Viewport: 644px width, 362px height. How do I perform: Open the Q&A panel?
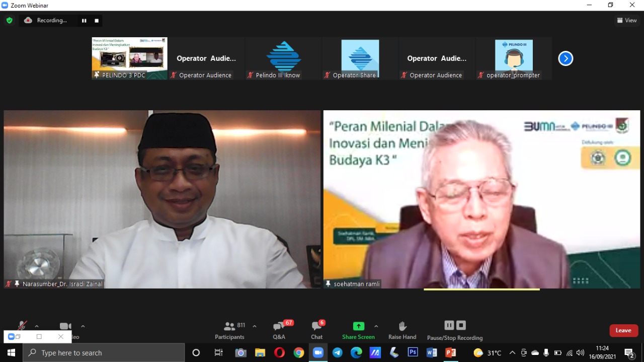(x=279, y=330)
